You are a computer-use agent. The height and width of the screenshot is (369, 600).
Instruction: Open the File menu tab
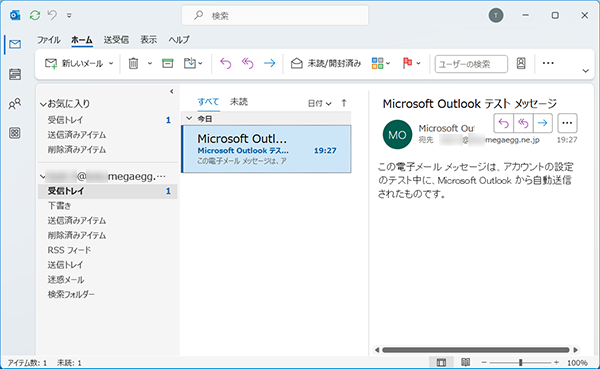[49, 40]
